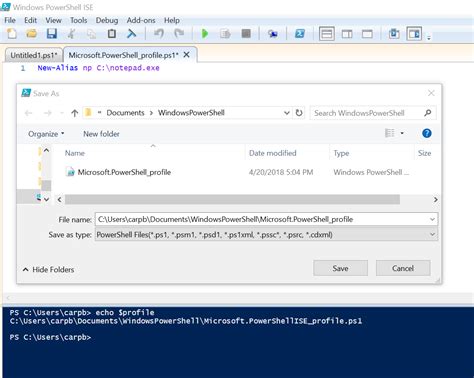Click the Cut scissors icon
The height and width of the screenshot is (378, 474).
click(71, 34)
